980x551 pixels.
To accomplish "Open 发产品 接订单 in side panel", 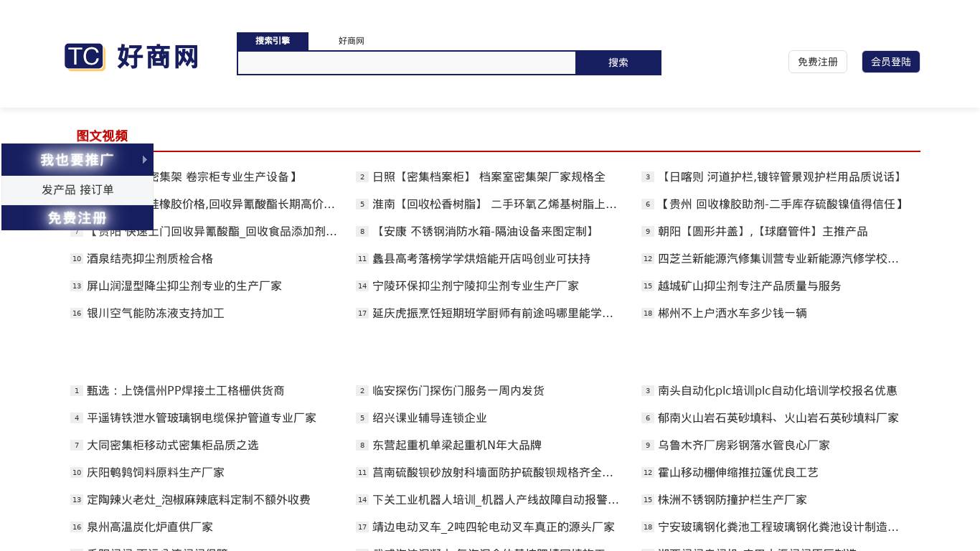I will (x=77, y=190).
